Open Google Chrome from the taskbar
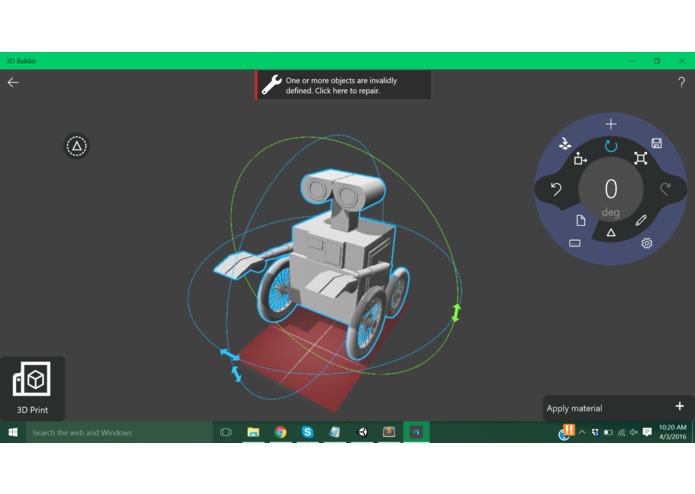This screenshot has height=494, width=695. click(280, 432)
